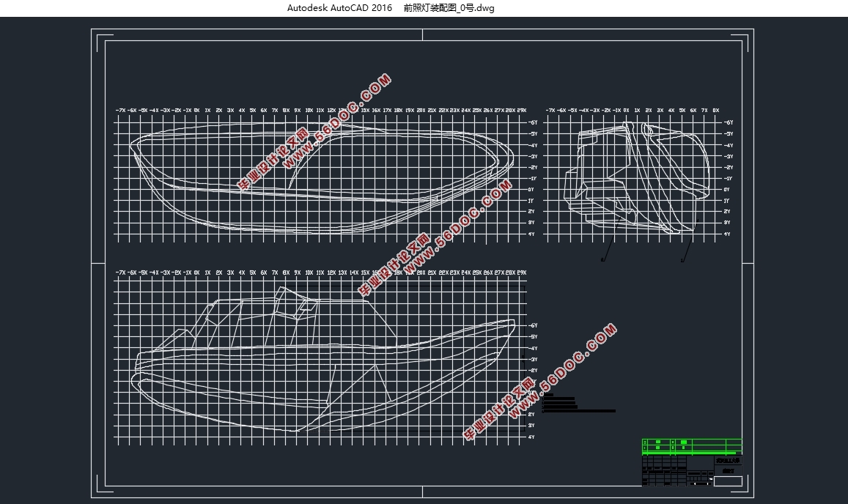Image resolution: width=848 pixels, height=504 pixels.
Task: Click the -7X label above the bottom view grid
Action: (120, 273)
